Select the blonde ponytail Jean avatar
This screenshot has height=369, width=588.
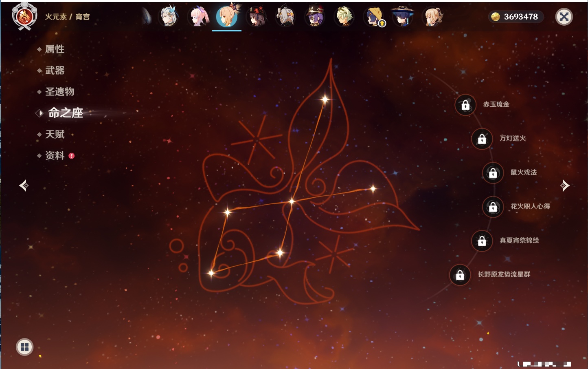432,17
